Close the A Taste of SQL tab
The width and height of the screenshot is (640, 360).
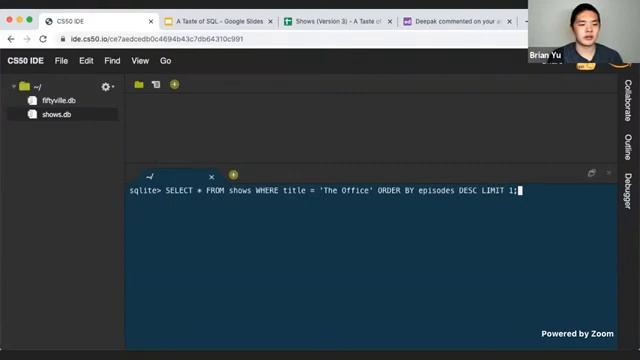(x=270, y=22)
